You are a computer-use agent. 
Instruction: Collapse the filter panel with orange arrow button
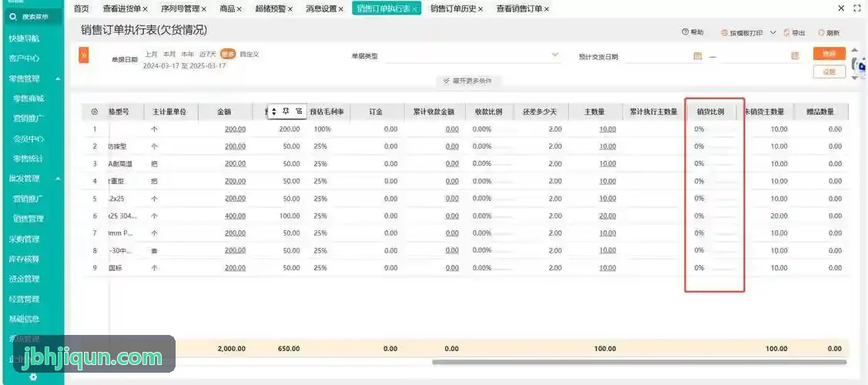pos(84,55)
